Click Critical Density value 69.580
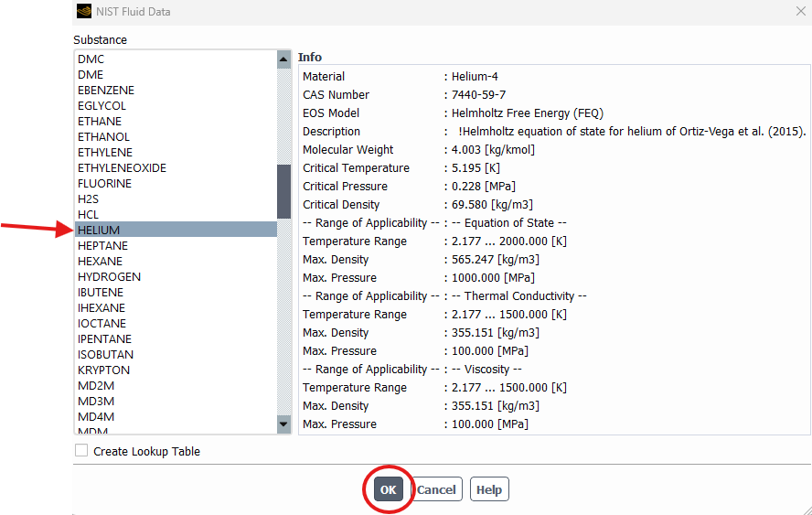 click(492, 205)
